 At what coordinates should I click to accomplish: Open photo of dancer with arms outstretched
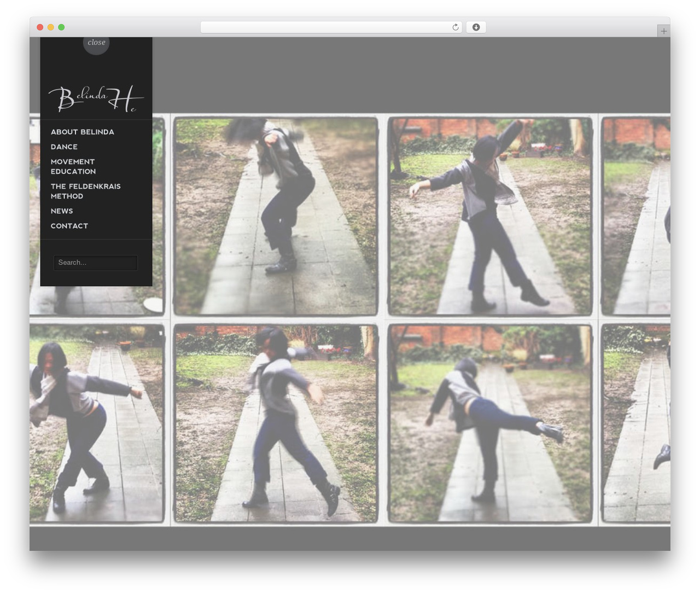[x=490, y=216]
